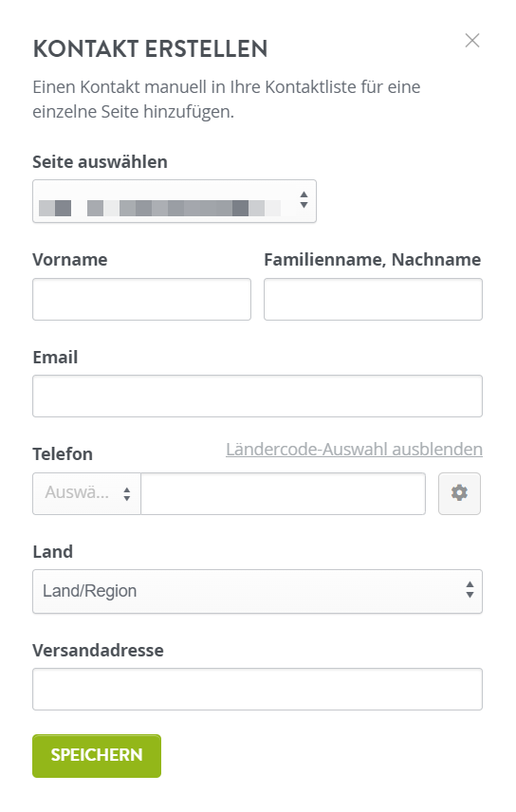
Task: Click the Versandadresse label
Action: (x=98, y=650)
